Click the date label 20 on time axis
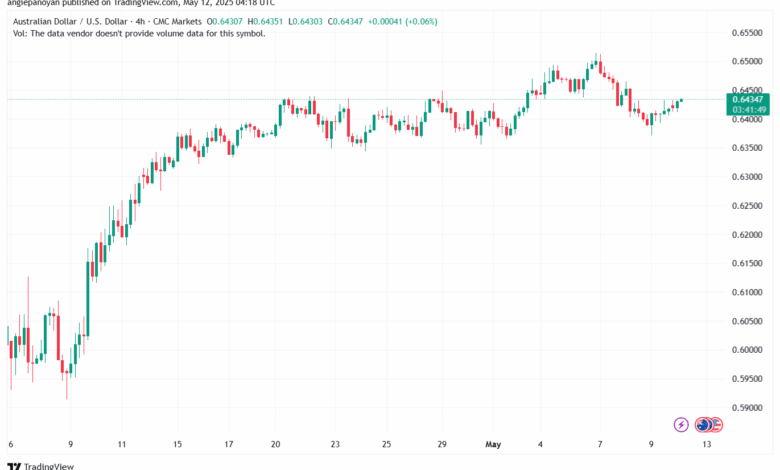780x470 pixels. click(276, 445)
